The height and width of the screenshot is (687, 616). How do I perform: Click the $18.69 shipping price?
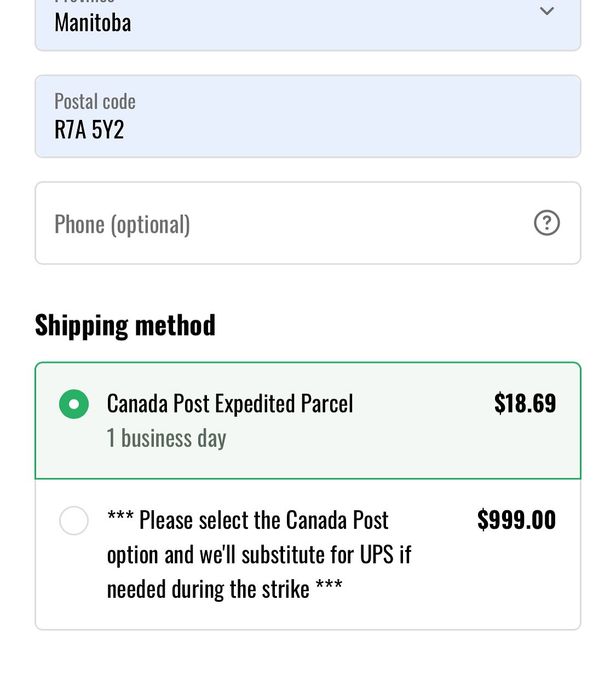click(525, 403)
